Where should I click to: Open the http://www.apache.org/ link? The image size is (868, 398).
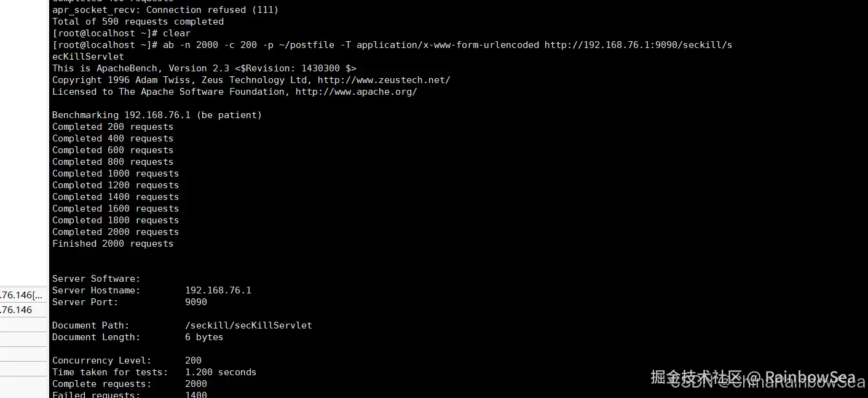356,92
